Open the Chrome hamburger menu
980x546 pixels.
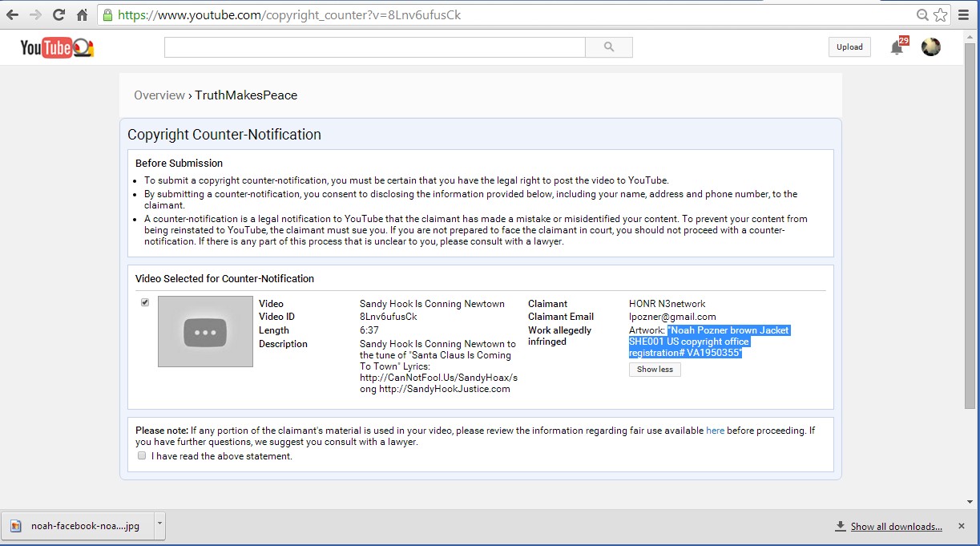tap(964, 15)
